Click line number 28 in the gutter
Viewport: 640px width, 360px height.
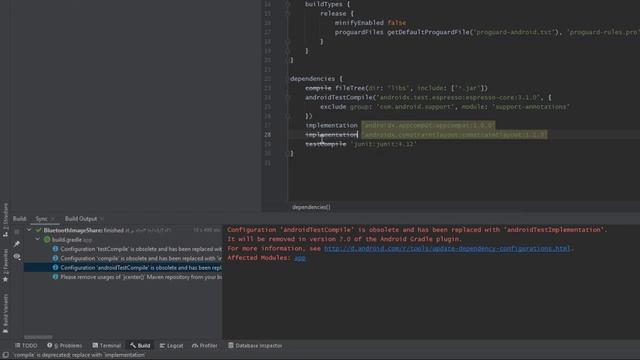click(x=267, y=135)
